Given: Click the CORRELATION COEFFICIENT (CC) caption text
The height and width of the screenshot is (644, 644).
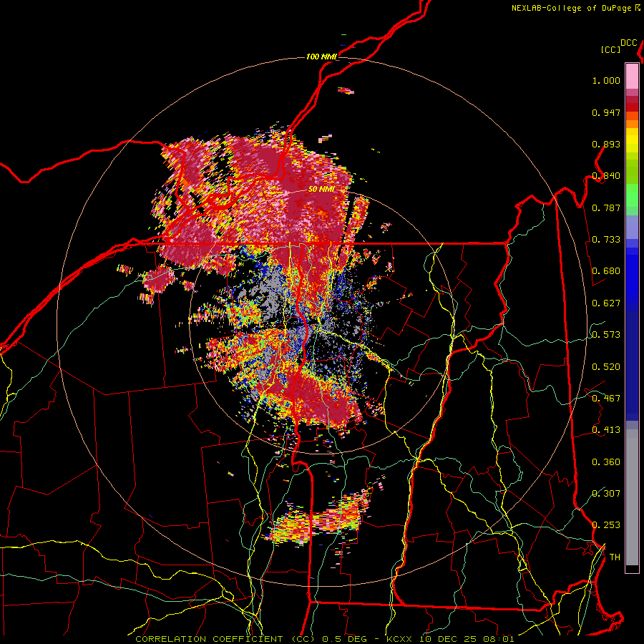Looking at the screenshot, I should tap(225, 639).
